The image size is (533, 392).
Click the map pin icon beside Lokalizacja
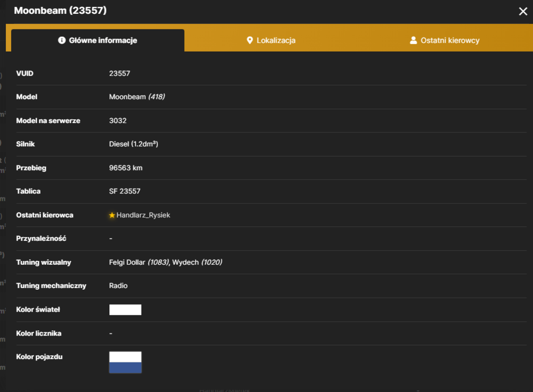coord(249,40)
